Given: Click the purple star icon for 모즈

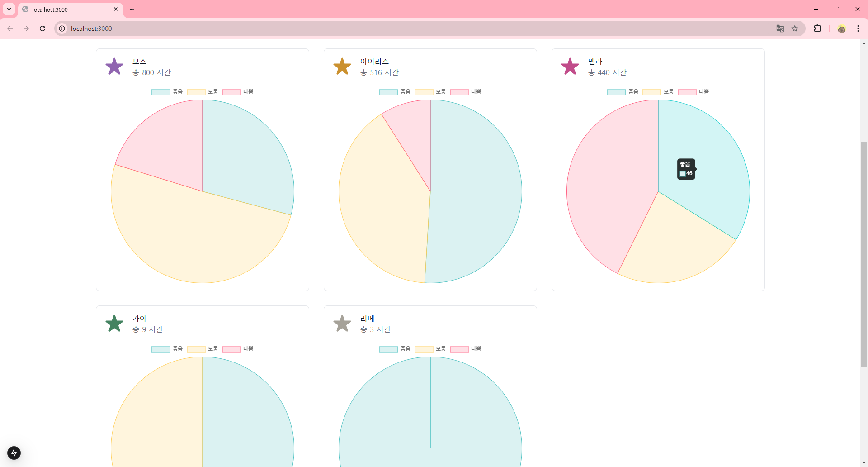Looking at the screenshot, I should click(x=114, y=67).
